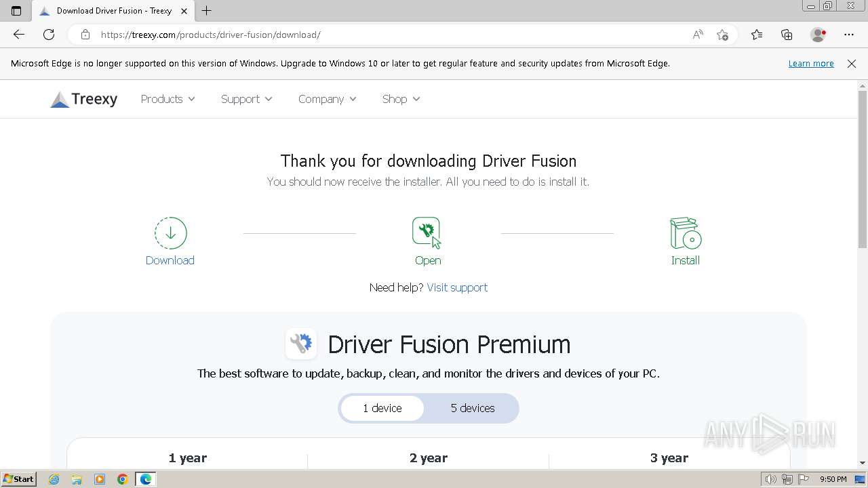Select the 1 device option

coord(382,408)
